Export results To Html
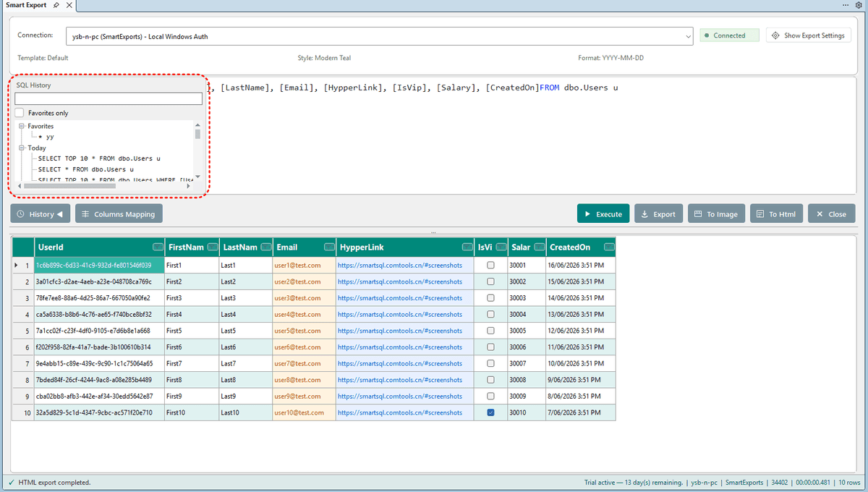The image size is (868, 492). (x=777, y=213)
